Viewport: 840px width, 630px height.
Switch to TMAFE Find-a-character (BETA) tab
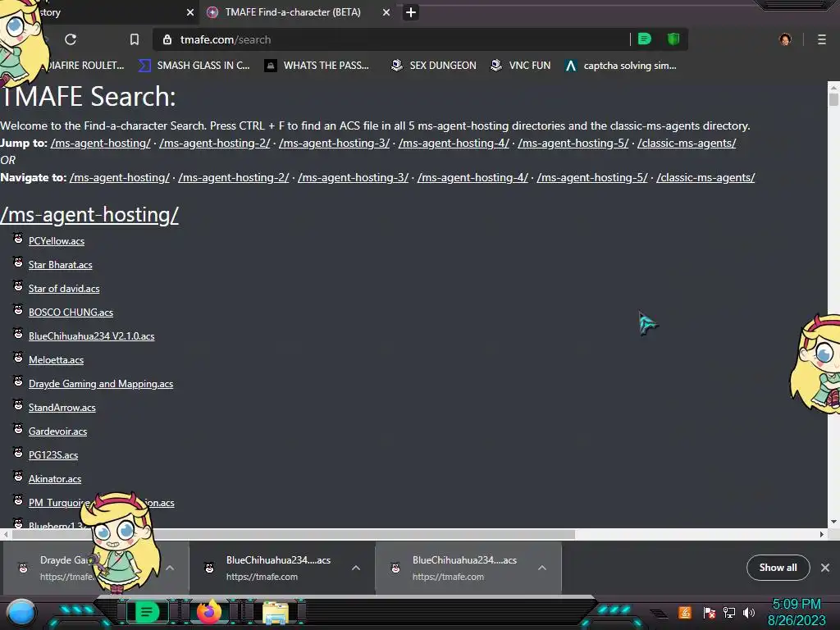click(293, 12)
